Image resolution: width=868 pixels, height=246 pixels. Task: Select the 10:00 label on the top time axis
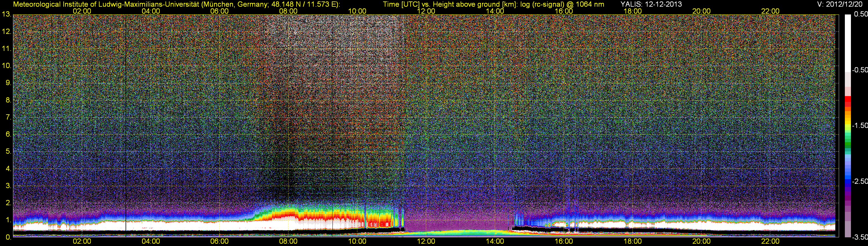click(357, 11)
